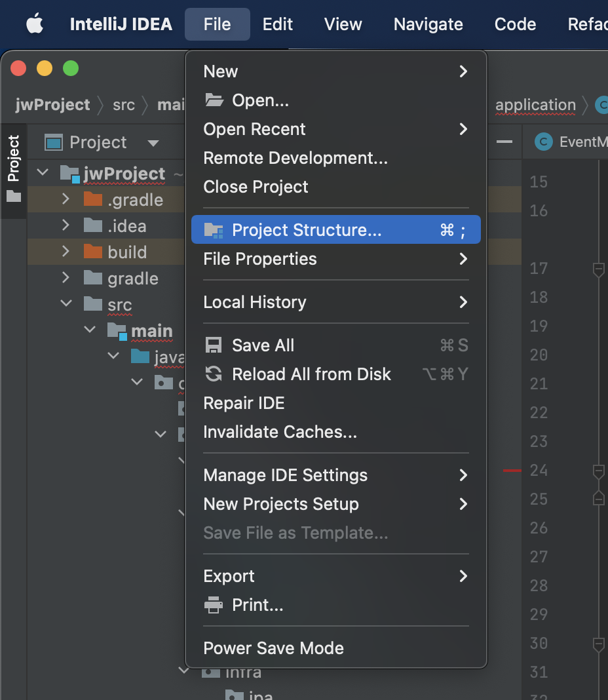Expand the .idea folder
The height and width of the screenshot is (700, 608).
click(x=66, y=225)
